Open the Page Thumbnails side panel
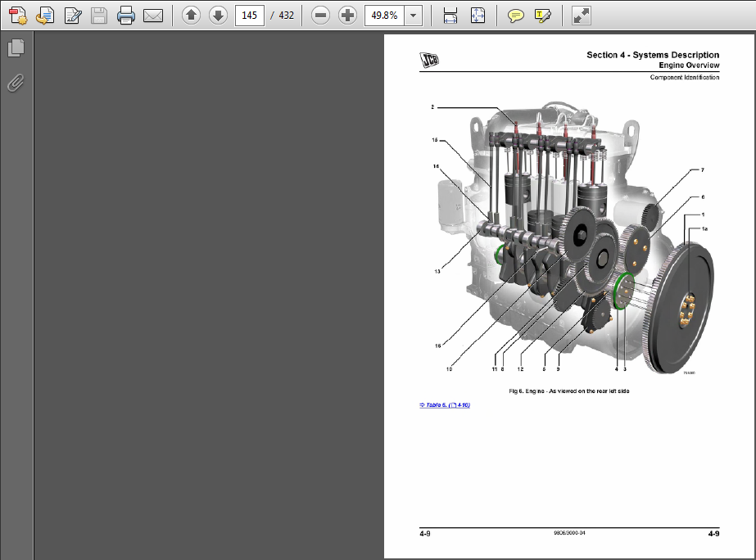The height and width of the screenshot is (560, 756). click(x=16, y=48)
